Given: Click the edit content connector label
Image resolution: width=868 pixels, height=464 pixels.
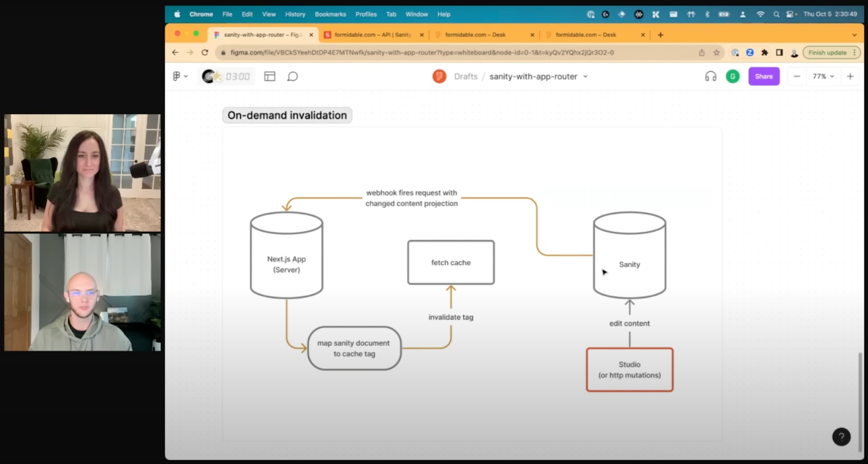Looking at the screenshot, I should [x=629, y=323].
